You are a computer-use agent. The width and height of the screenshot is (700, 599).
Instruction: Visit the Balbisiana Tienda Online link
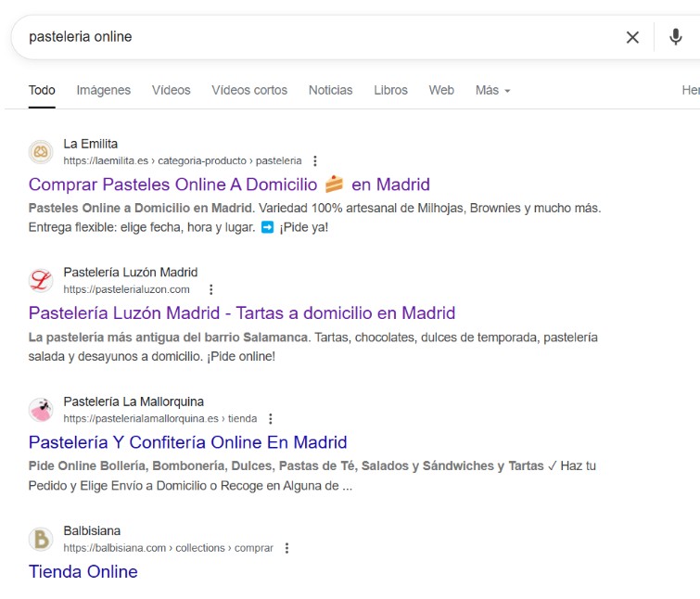pos(83,571)
